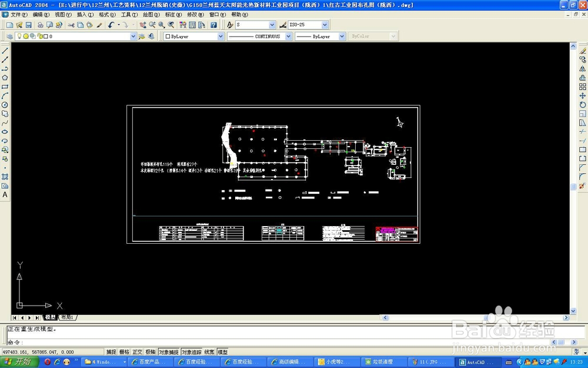Image resolution: width=588 pixels, height=368 pixels.
Task: Expand the text style S dropdown
Action: [272, 25]
